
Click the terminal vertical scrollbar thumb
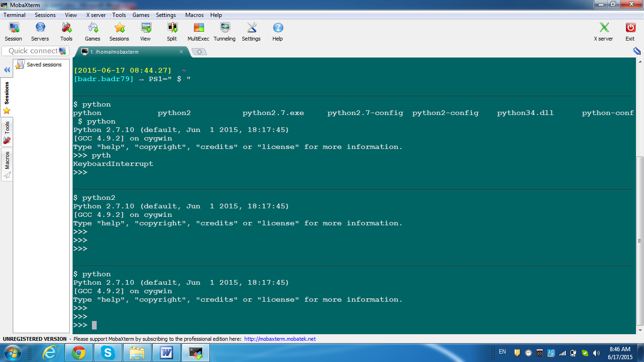point(640,241)
